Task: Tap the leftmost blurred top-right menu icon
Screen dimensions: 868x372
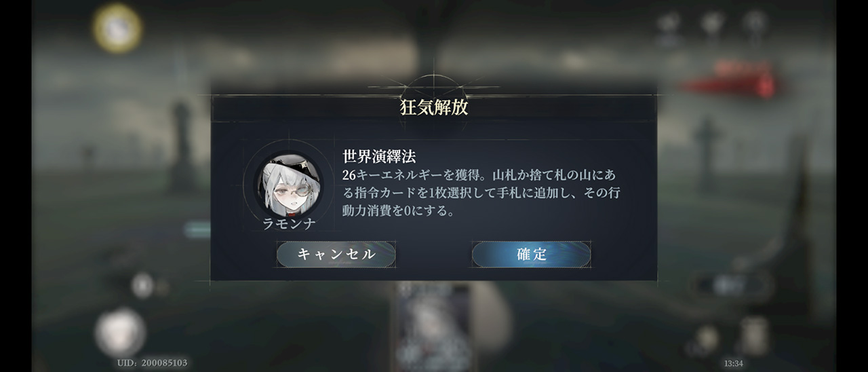Action: coord(669,27)
